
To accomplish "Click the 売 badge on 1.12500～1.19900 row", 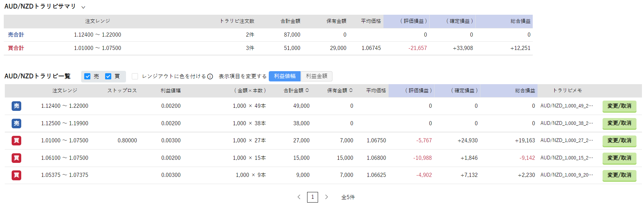I will tap(16, 124).
